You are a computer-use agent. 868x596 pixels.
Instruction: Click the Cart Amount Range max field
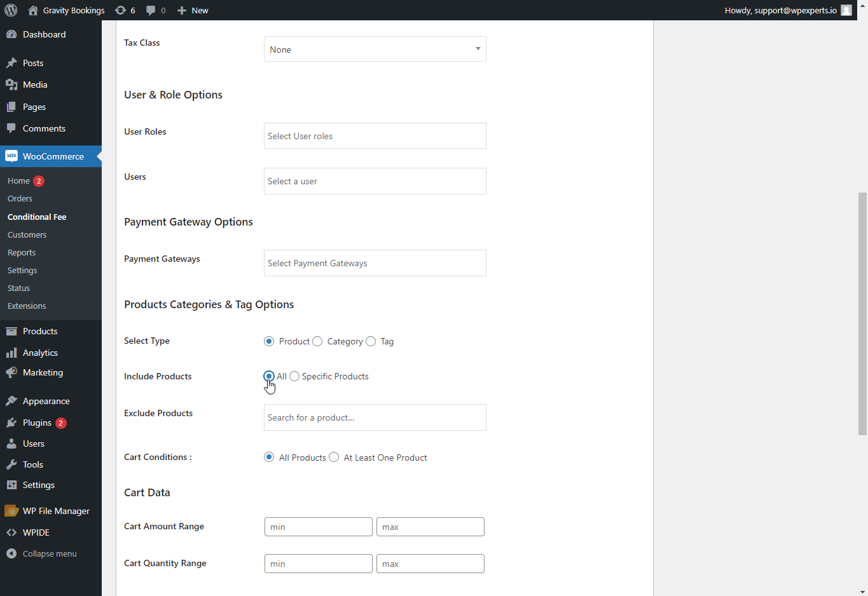(431, 527)
